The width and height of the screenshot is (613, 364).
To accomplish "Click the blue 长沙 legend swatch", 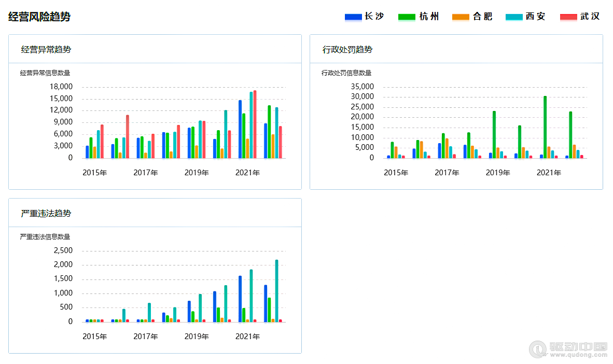I will 353,17.
